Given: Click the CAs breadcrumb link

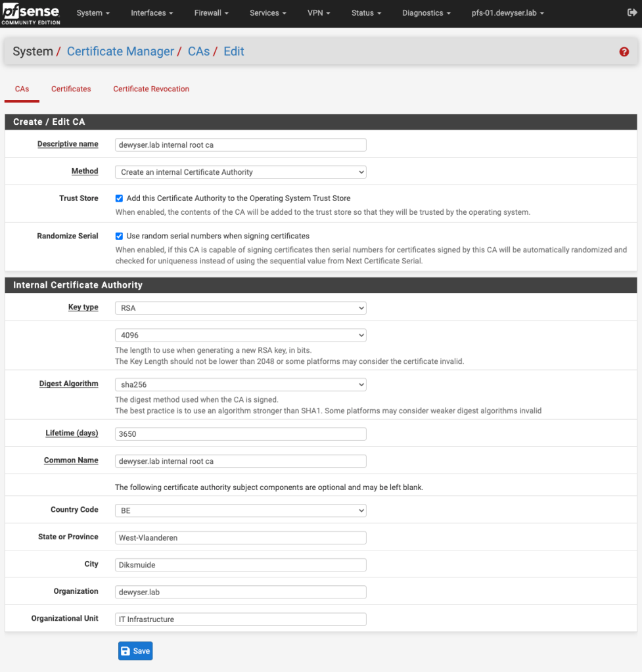Looking at the screenshot, I should click(198, 51).
